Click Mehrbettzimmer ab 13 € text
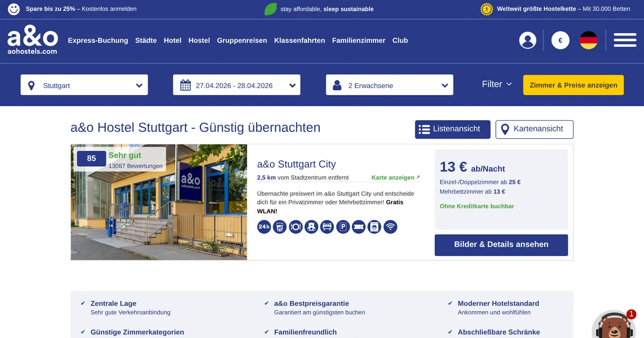Viewport: 644px width, 338px height. point(472,192)
